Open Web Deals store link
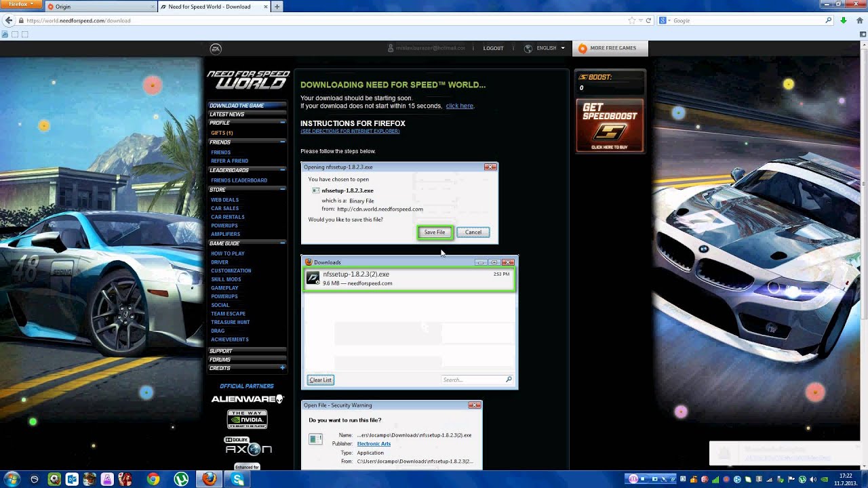868x488 pixels. pos(224,200)
